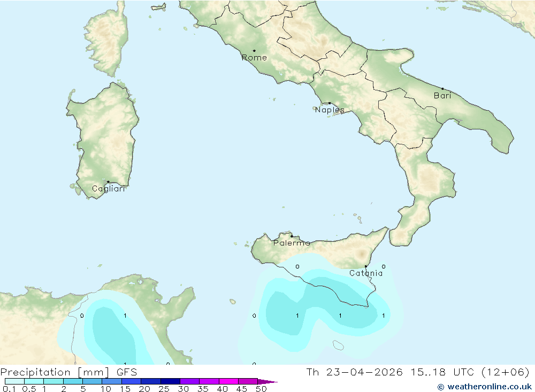Click the Bari city label

[x=442, y=96]
